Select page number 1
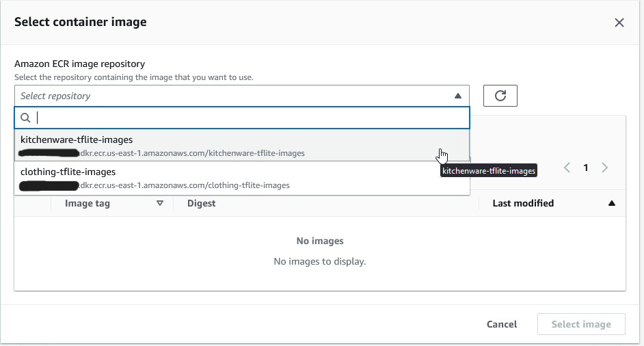The width and height of the screenshot is (644, 346). [586, 168]
